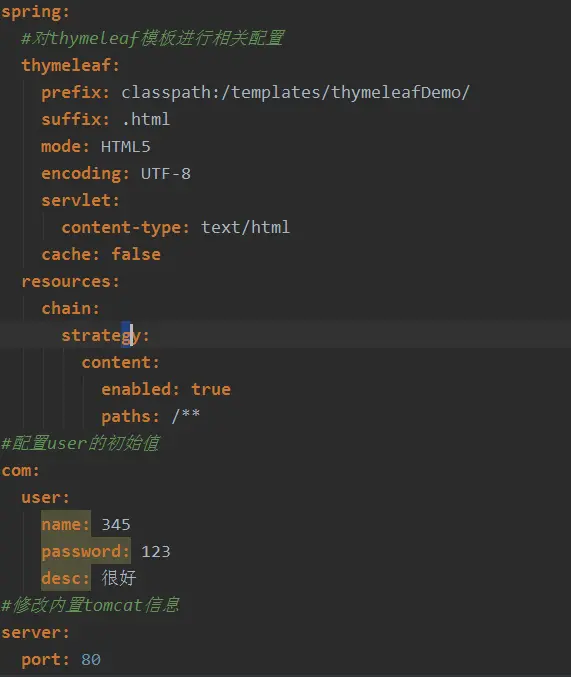Click the 'strategy:' key
The height and width of the screenshot is (677, 571).
coord(105,336)
